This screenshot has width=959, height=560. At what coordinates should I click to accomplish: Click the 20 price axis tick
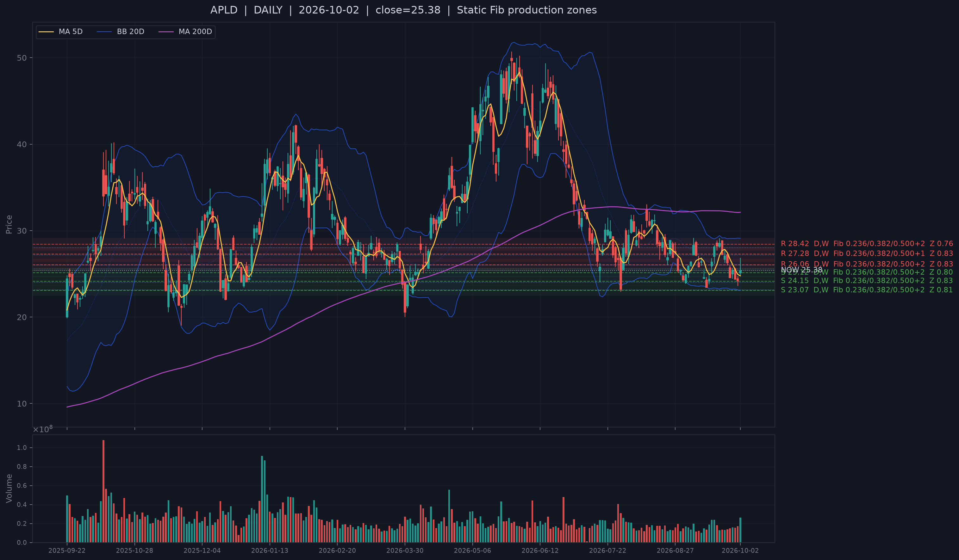22,317
